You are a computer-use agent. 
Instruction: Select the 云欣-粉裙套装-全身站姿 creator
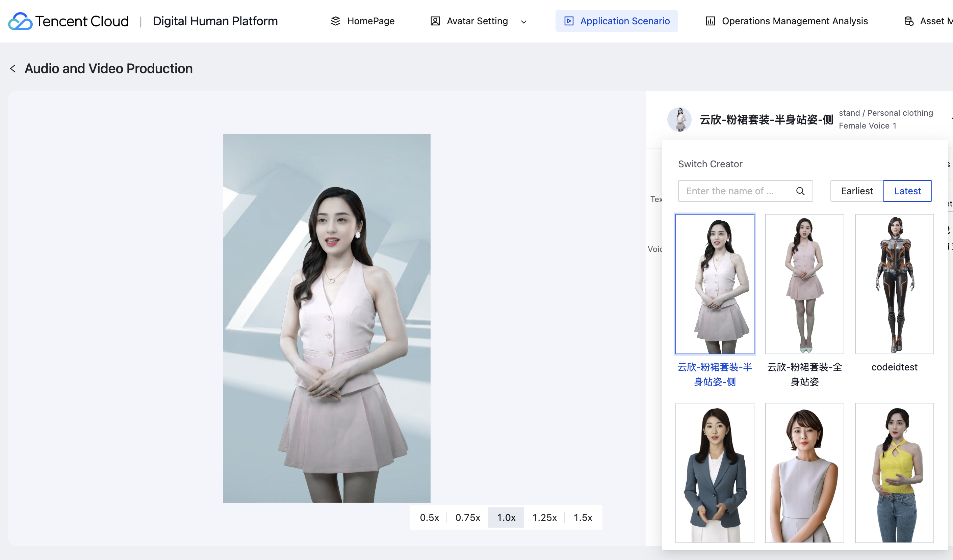pos(804,284)
